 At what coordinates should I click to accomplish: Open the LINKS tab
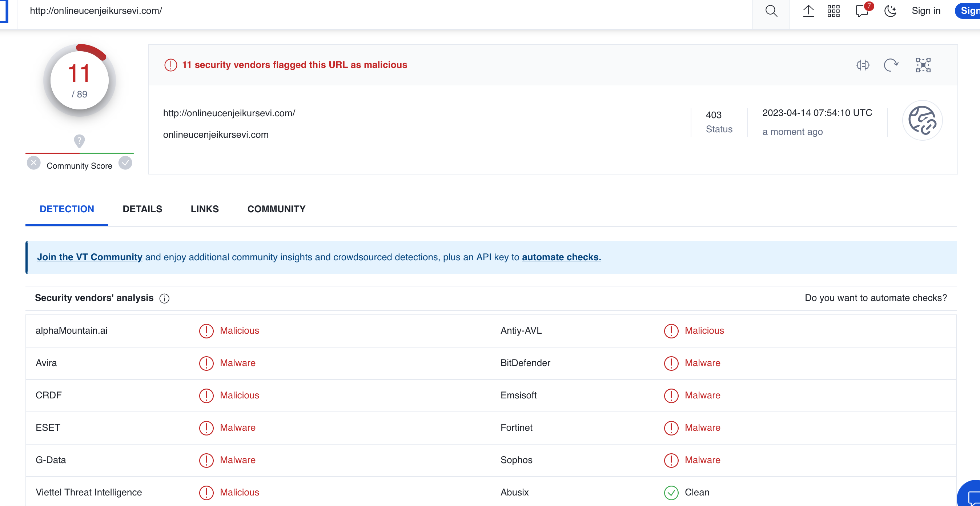(x=205, y=209)
